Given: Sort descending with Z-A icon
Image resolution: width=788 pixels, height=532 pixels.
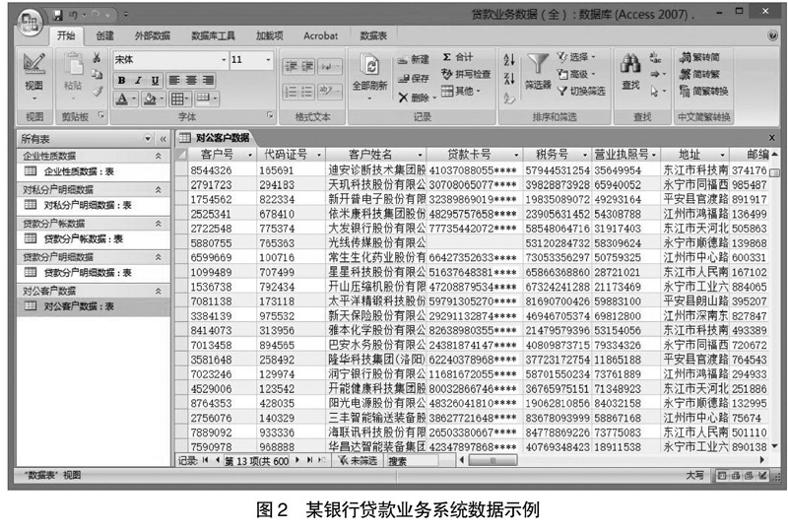Looking at the screenshot, I should point(509,78).
